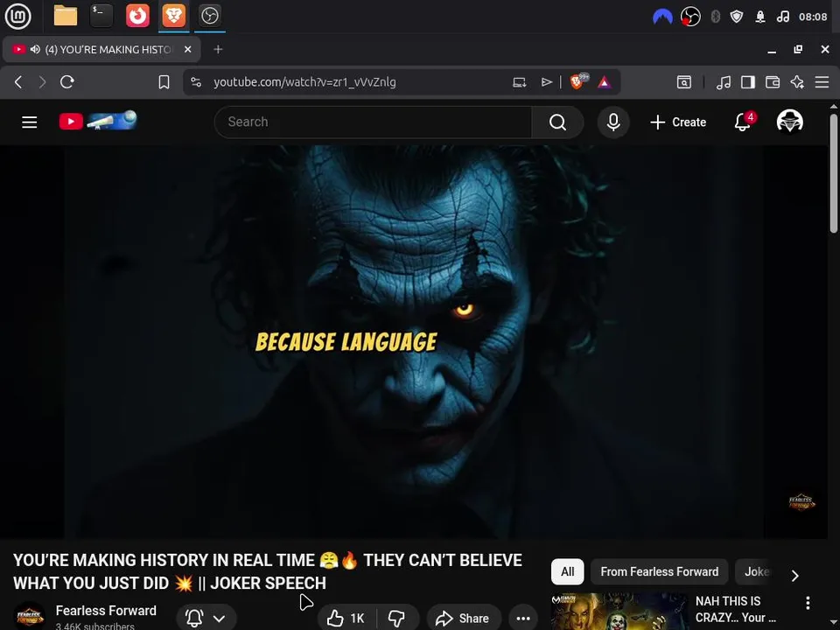
Task: Like the video with 1K likes
Action: pyautogui.click(x=346, y=618)
